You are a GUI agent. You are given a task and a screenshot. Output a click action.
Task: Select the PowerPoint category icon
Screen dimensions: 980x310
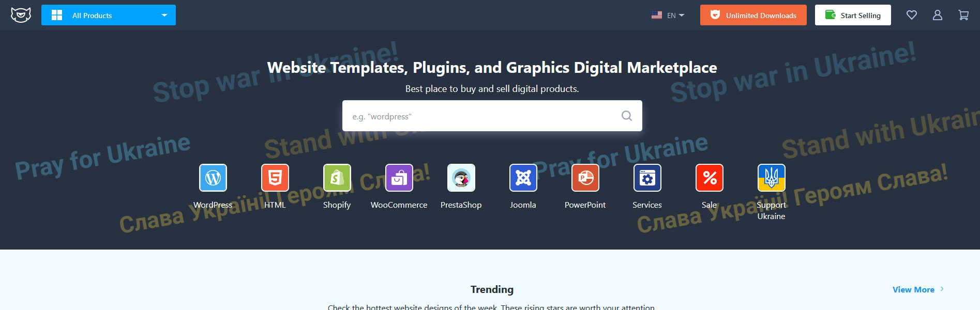pos(585,178)
